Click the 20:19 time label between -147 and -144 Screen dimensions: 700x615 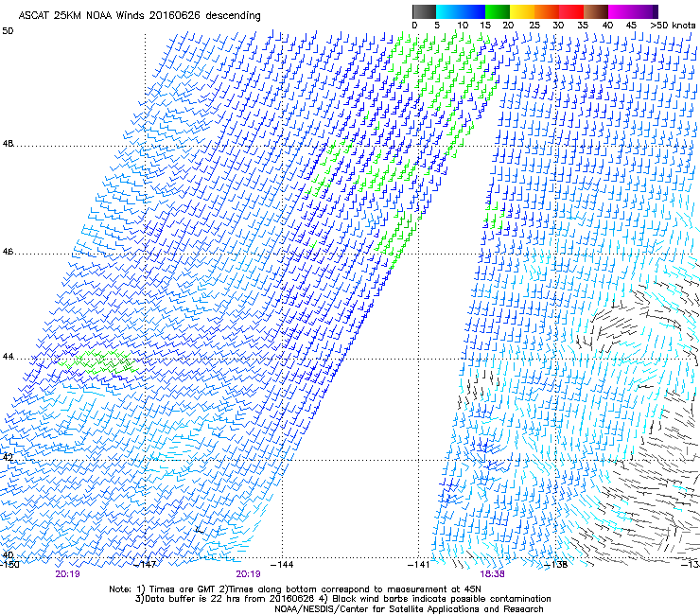click(x=248, y=574)
